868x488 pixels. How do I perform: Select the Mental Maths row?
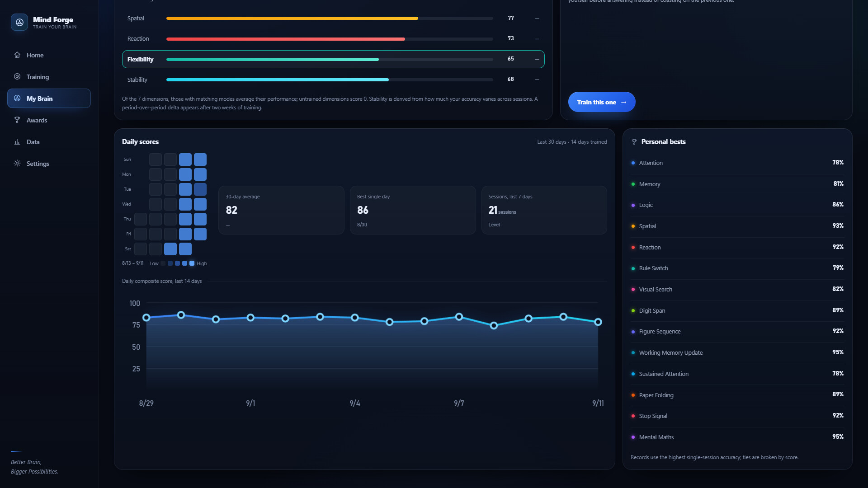[x=737, y=437]
